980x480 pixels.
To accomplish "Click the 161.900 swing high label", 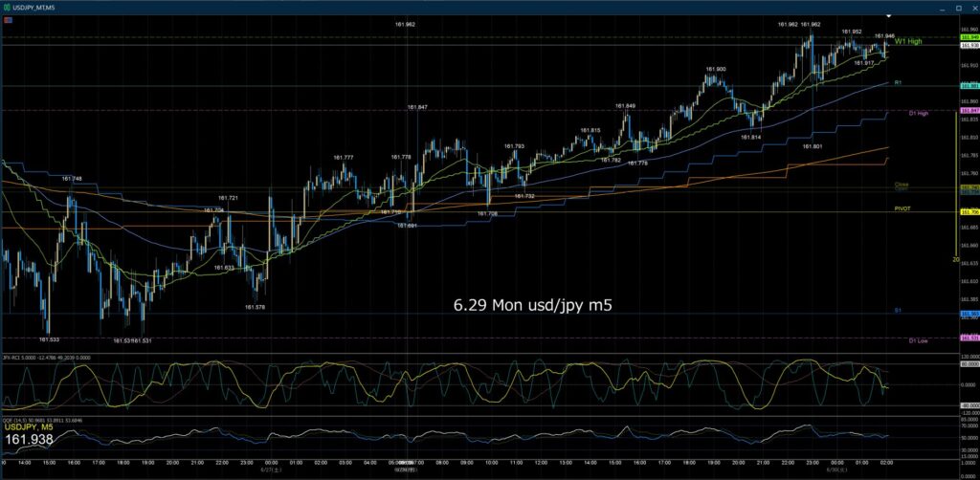I will 716,69.
